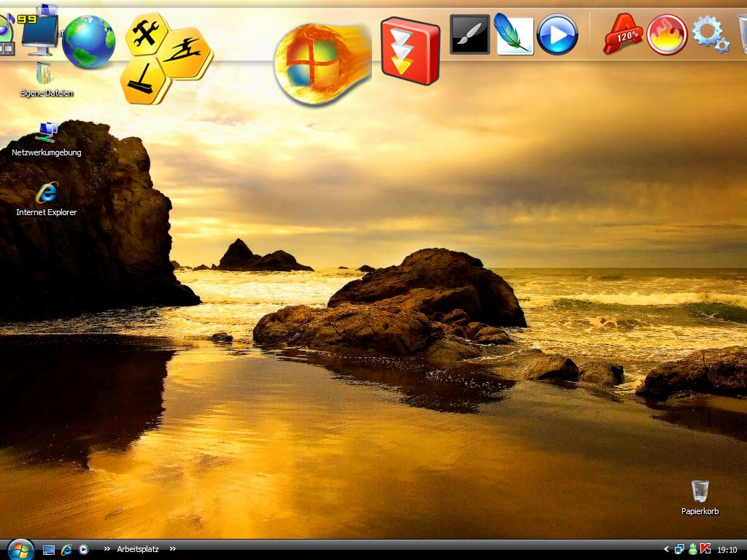Show hidden system tray icons arrow
This screenshot has width=747, height=560.
click(x=666, y=550)
